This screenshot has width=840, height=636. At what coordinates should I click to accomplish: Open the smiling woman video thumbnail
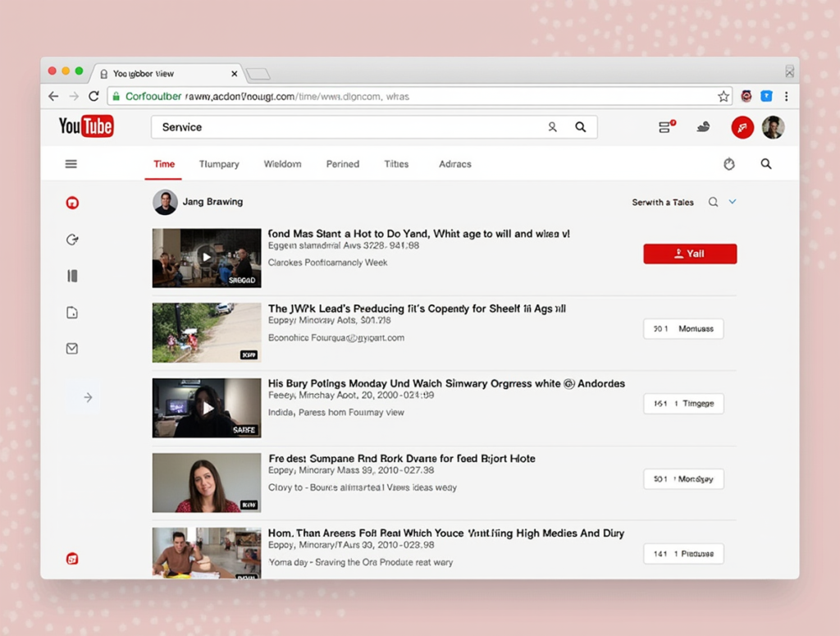(207, 483)
